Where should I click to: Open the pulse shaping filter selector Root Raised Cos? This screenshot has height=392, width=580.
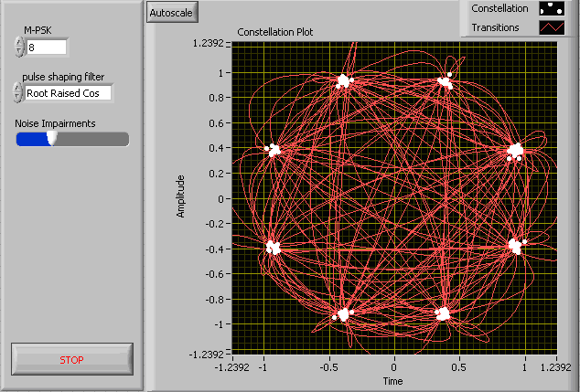(x=68, y=93)
